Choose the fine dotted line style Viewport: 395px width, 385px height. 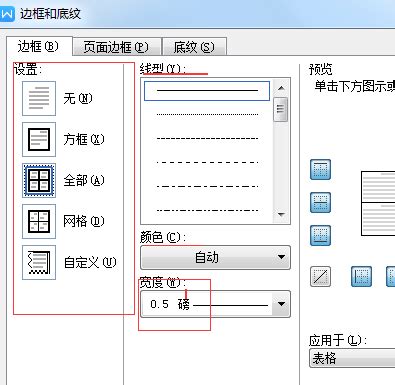207,115
